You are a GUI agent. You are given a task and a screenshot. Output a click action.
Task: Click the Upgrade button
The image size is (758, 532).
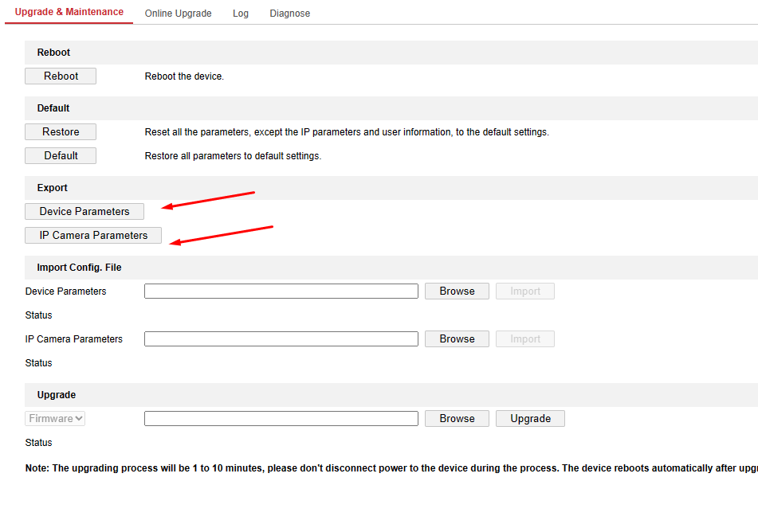pos(530,419)
